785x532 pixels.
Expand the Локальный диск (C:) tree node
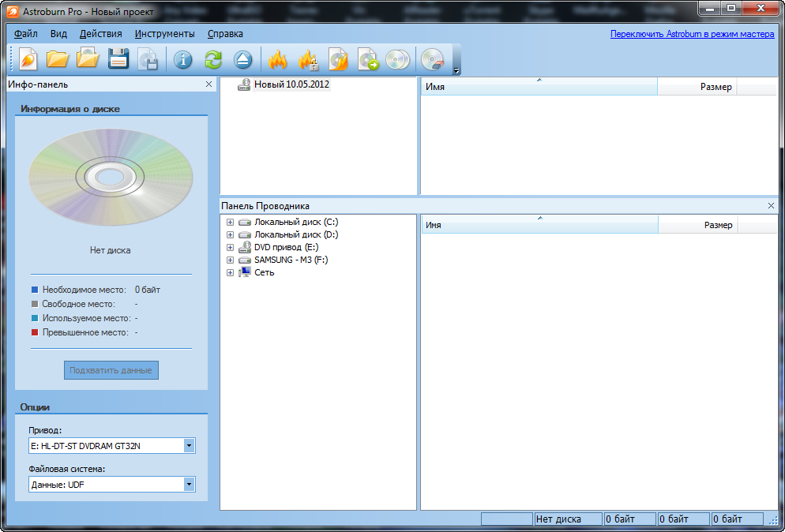230,223
